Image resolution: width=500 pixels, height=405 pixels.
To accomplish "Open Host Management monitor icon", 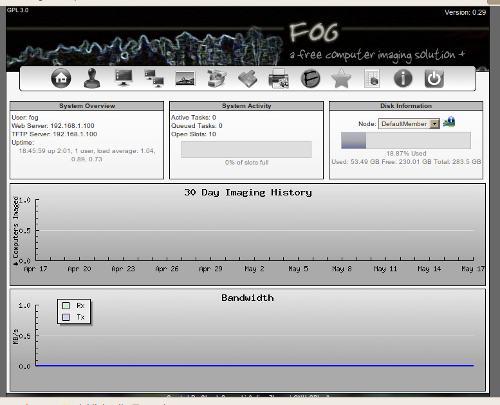I will tap(123, 78).
